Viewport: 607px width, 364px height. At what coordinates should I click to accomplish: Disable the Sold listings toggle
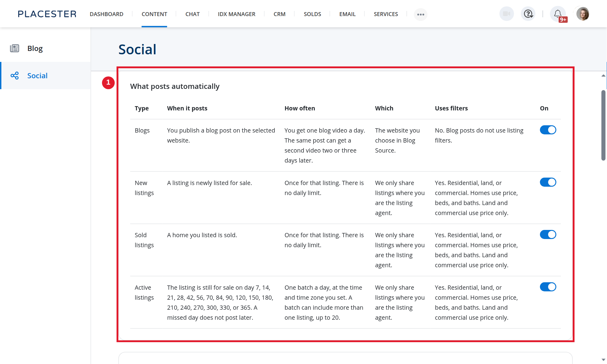pos(548,234)
